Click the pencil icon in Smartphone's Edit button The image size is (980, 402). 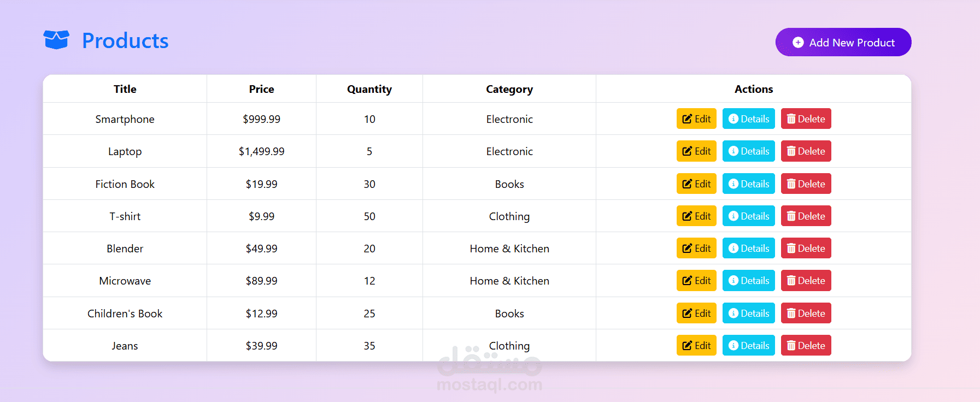pyautogui.click(x=687, y=119)
